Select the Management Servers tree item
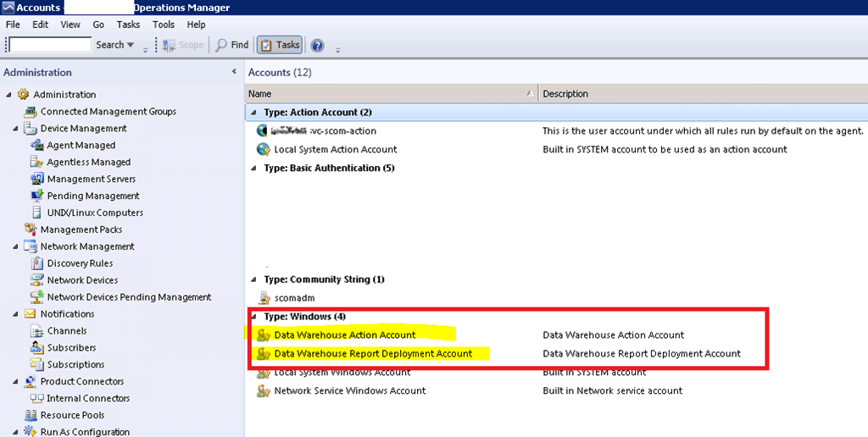 pos(92,180)
